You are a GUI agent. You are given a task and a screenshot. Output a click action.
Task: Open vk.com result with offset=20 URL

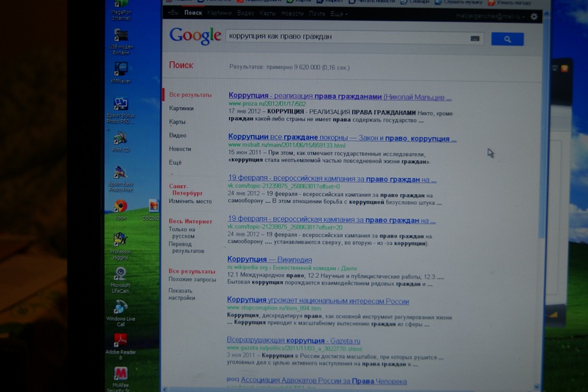coord(331,220)
